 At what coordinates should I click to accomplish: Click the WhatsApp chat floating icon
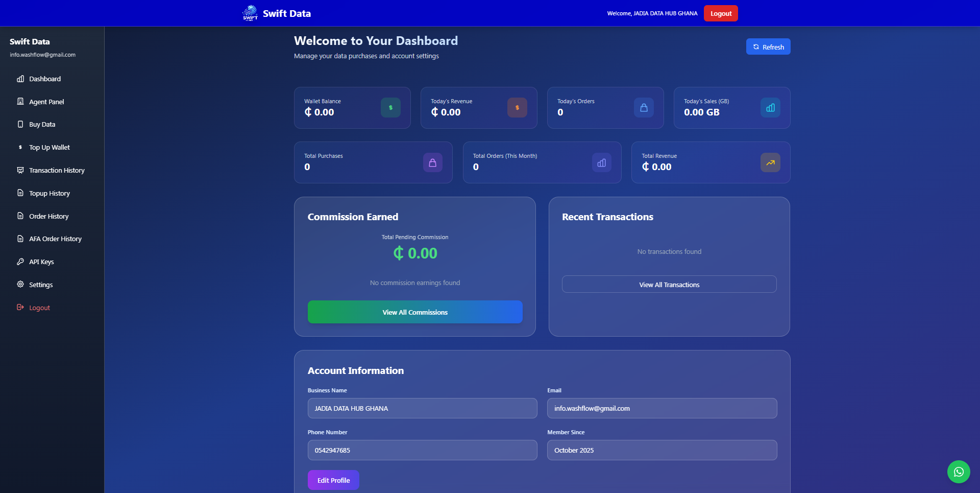pyautogui.click(x=959, y=472)
